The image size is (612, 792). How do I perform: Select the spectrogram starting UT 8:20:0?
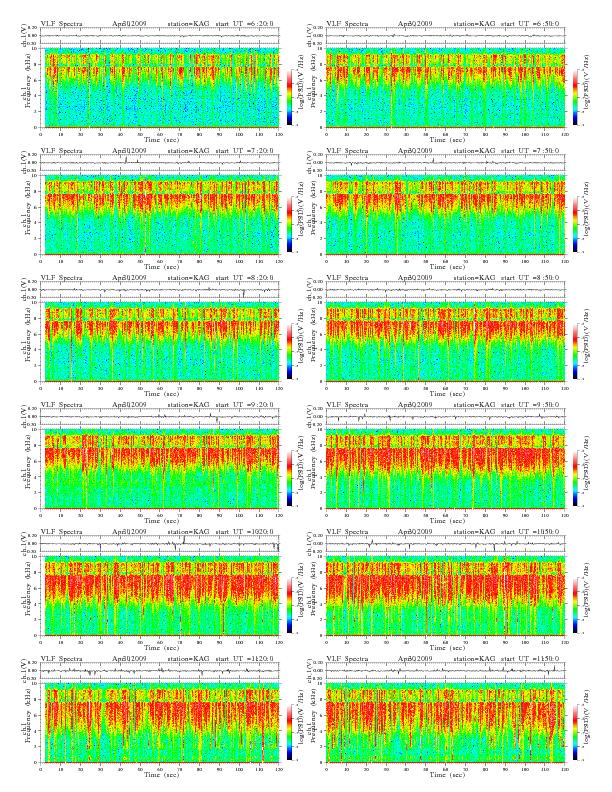coord(162,342)
